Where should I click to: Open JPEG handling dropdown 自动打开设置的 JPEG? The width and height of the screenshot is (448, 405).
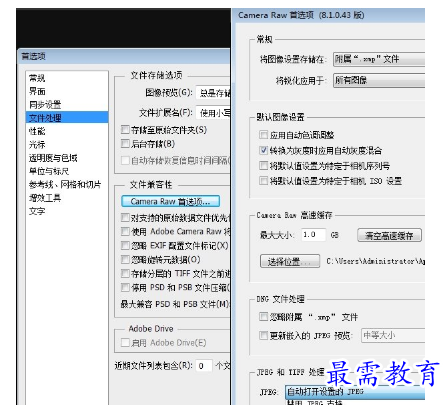coord(355,392)
